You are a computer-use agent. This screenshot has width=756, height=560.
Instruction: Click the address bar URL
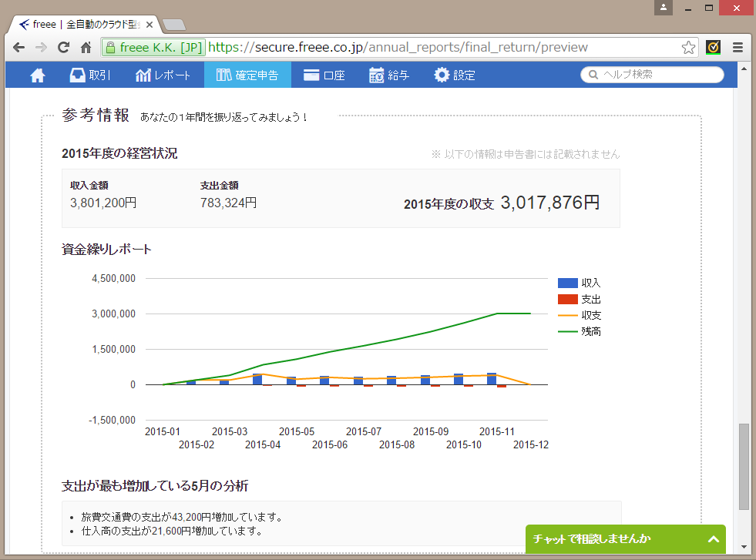pyautogui.click(x=398, y=47)
